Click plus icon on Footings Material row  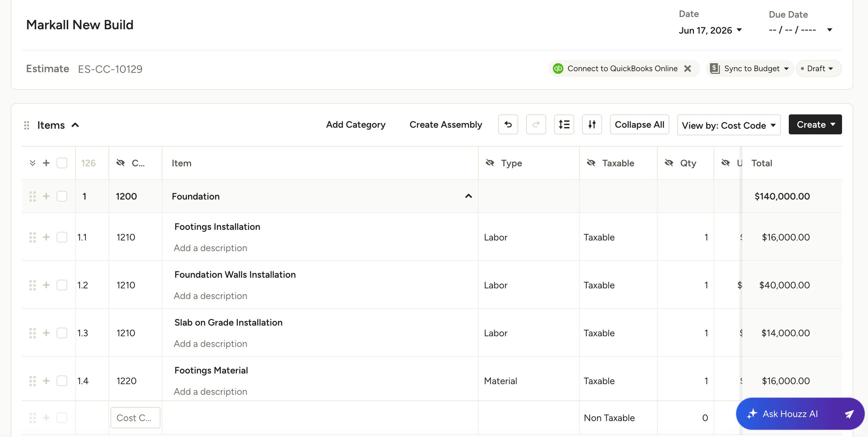coord(46,381)
